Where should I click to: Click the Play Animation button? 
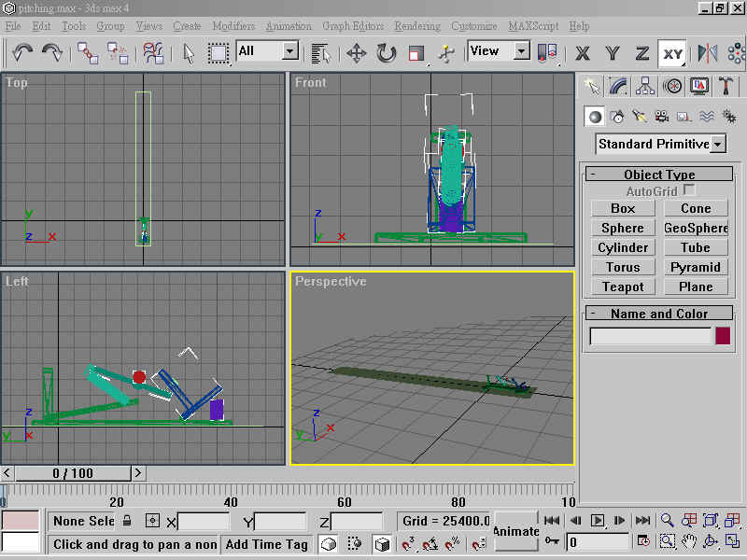pos(598,521)
